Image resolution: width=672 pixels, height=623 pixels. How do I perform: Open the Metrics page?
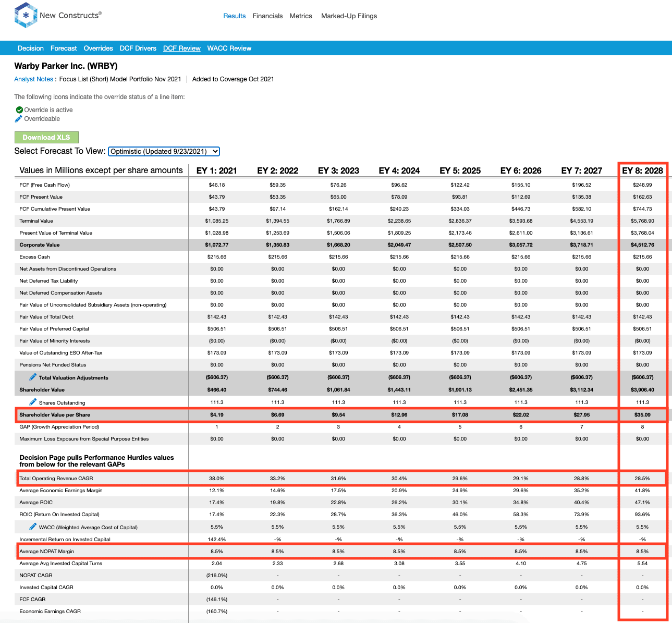click(301, 16)
